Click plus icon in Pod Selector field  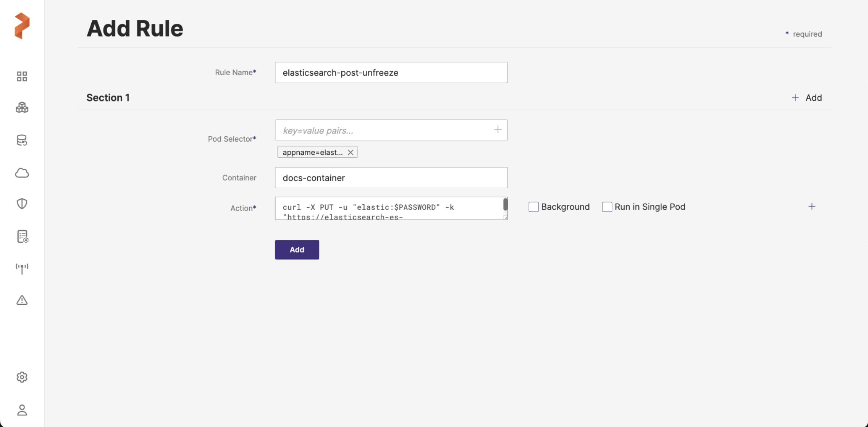498,130
